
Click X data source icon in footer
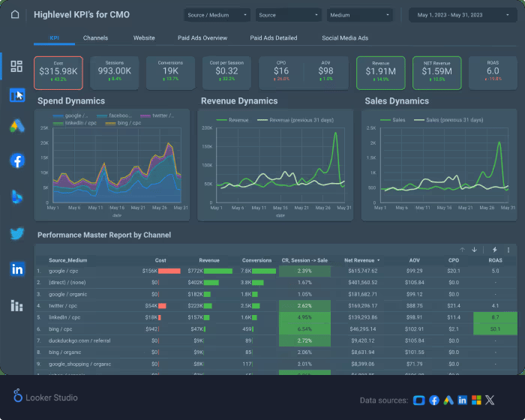click(490, 400)
